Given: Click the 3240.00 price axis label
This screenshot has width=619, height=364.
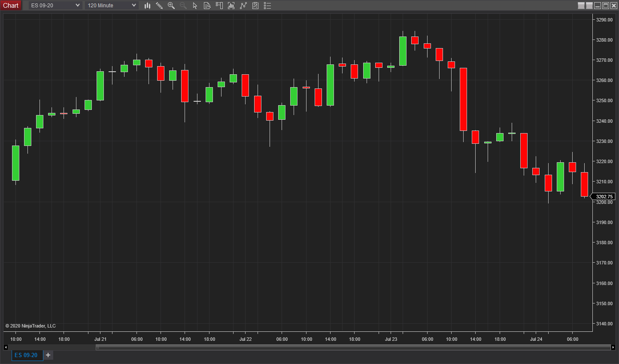Looking at the screenshot, I should [604, 121].
